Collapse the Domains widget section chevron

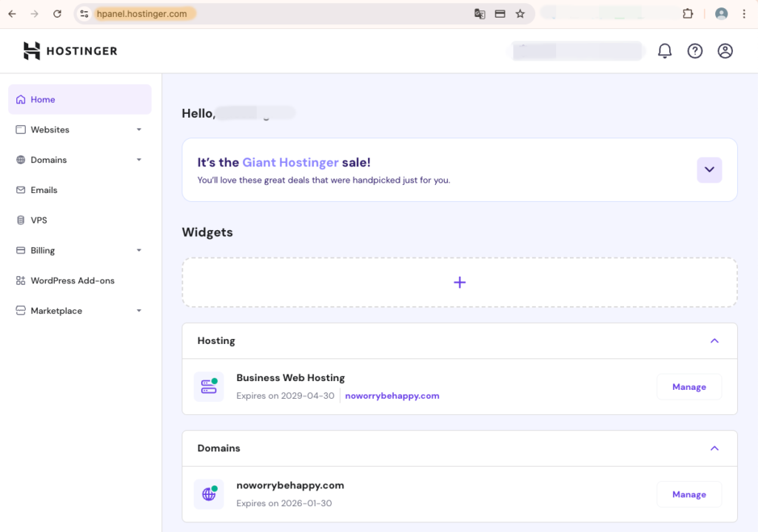(x=714, y=448)
